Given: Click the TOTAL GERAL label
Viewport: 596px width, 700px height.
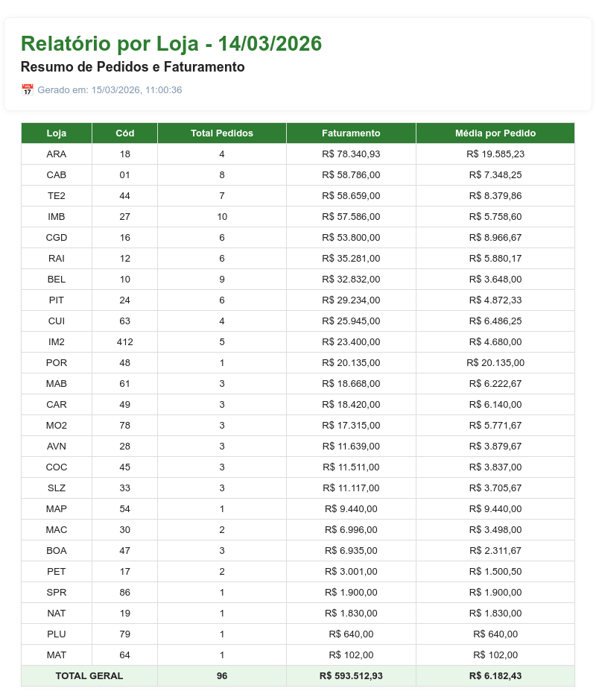Looking at the screenshot, I should click(x=89, y=676).
